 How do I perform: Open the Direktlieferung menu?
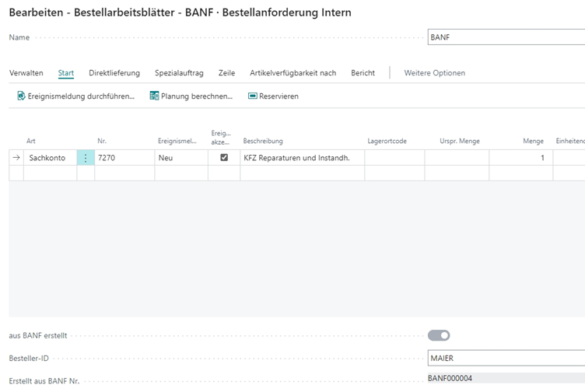(x=114, y=73)
